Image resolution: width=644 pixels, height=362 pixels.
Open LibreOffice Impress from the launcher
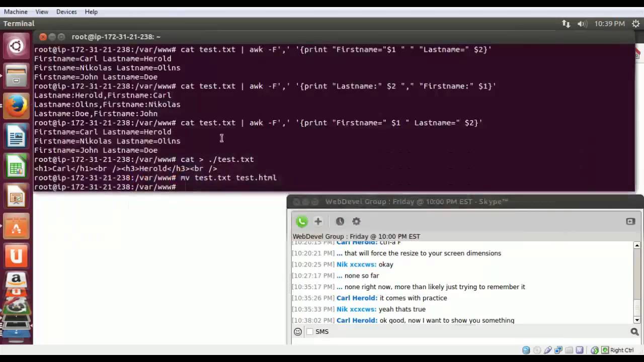(x=16, y=197)
